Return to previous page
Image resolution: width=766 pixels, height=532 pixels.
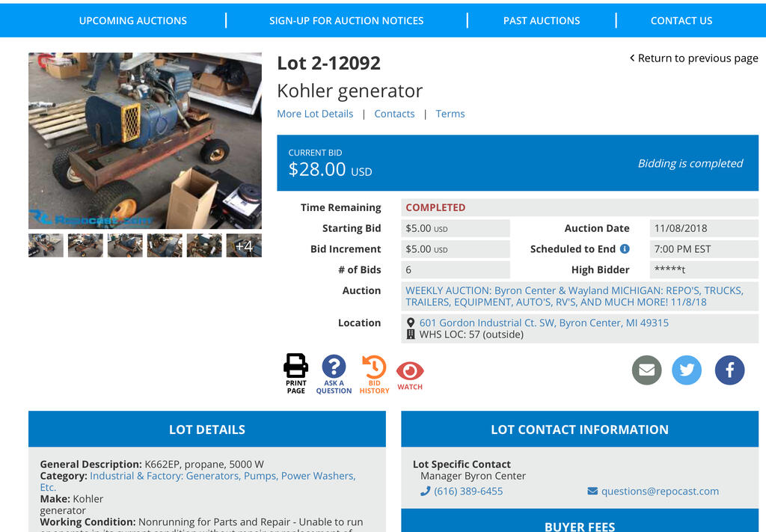pyautogui.click(x=693, y=58)
